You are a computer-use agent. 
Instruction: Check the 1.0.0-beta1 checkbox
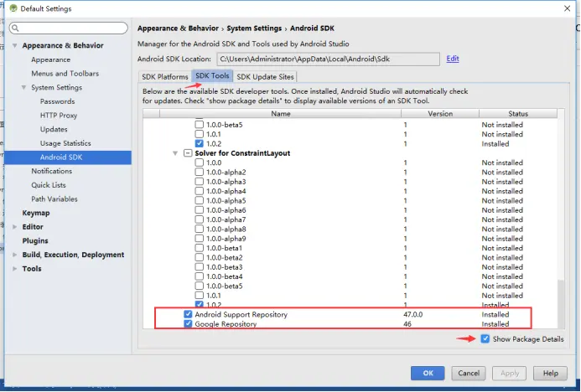point(200,248)
